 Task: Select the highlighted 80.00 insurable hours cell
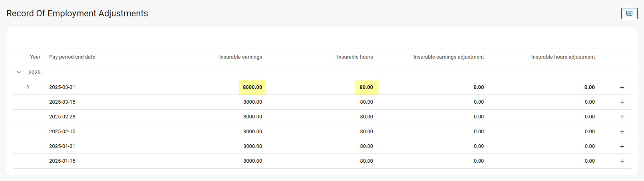tap(366, 87)
